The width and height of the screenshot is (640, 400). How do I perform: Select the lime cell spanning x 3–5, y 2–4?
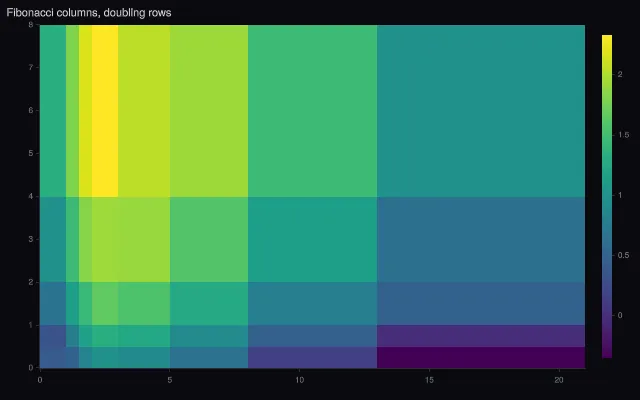tap(144, 240)
